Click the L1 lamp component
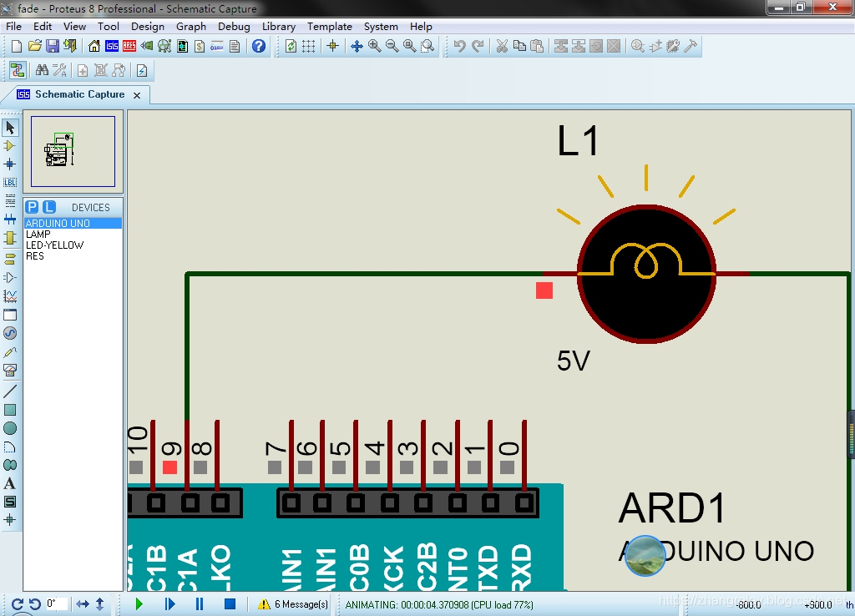 (646, 274)
